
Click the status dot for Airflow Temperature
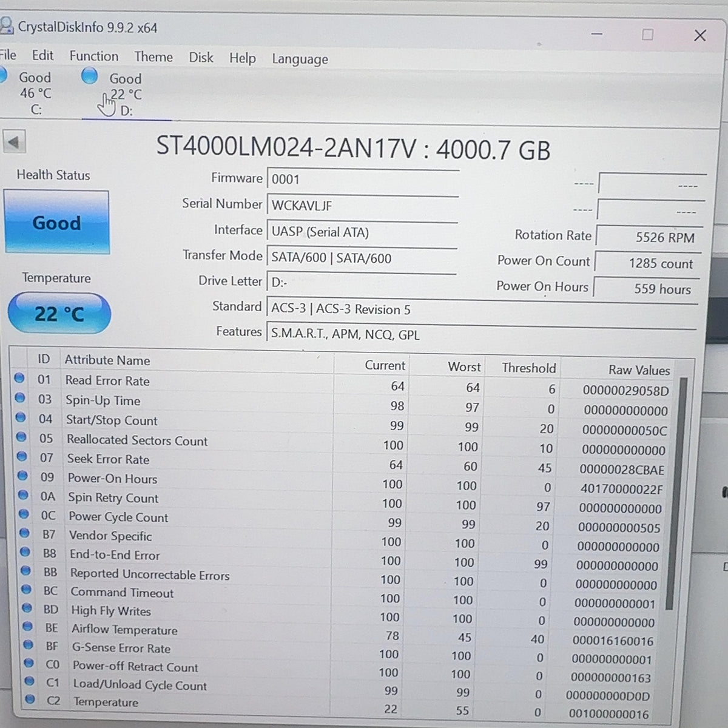(x=27, y=626)
